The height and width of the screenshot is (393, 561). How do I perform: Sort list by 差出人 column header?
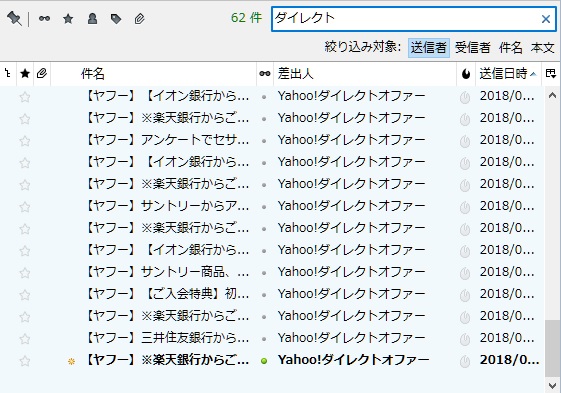point(365,74)
